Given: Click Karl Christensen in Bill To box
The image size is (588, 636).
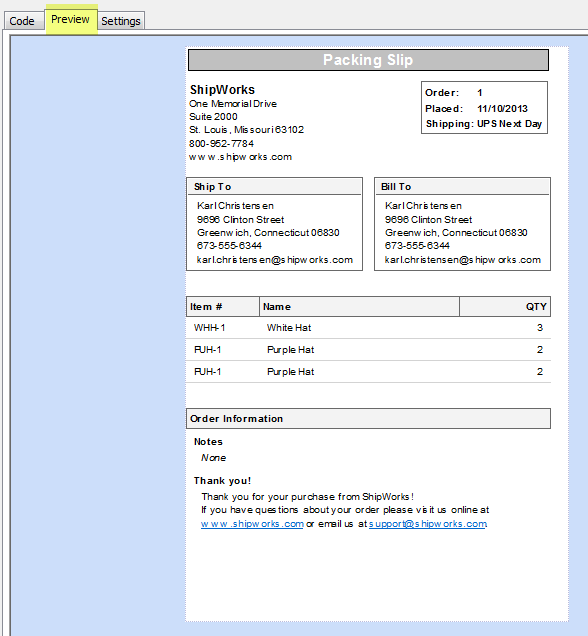Looking at the screenshot, I should tap(423, 206).
